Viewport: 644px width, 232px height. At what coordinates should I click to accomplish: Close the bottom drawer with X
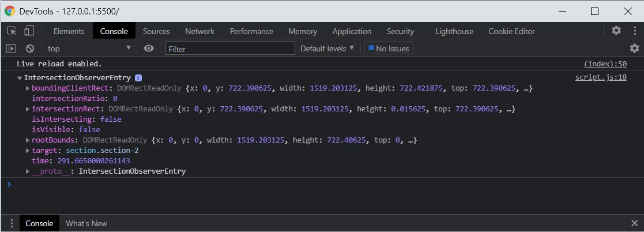coord(634,223)
